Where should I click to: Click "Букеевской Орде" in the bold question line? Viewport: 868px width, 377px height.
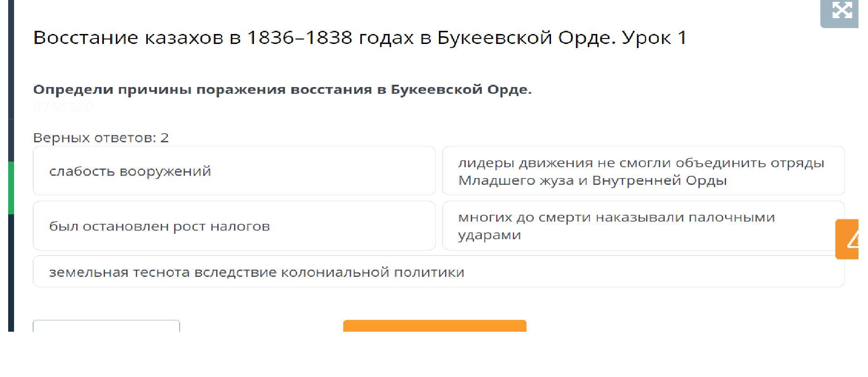pyautogui.click(x=461, y=90)
